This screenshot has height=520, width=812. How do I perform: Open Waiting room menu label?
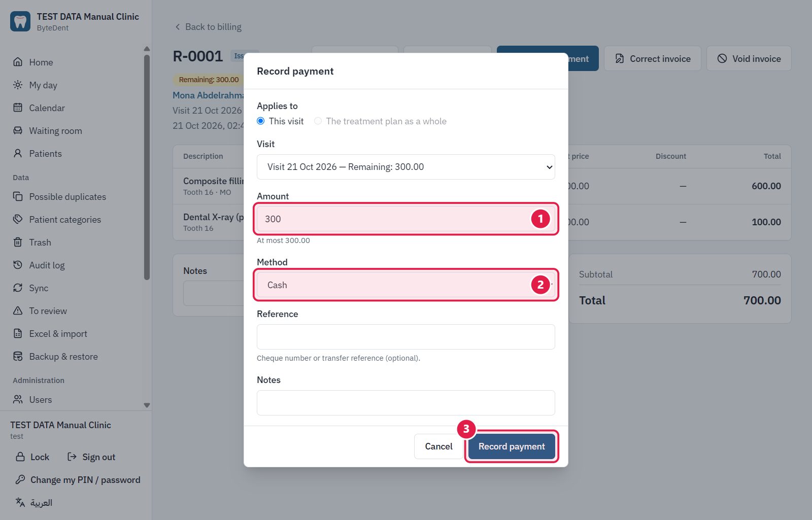tap(55, 130)
